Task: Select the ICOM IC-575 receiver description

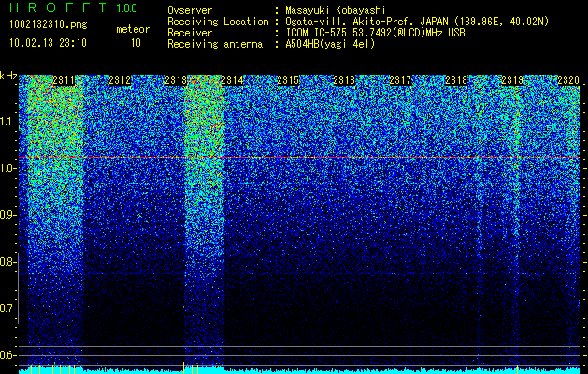Action: tap(375, 33)
